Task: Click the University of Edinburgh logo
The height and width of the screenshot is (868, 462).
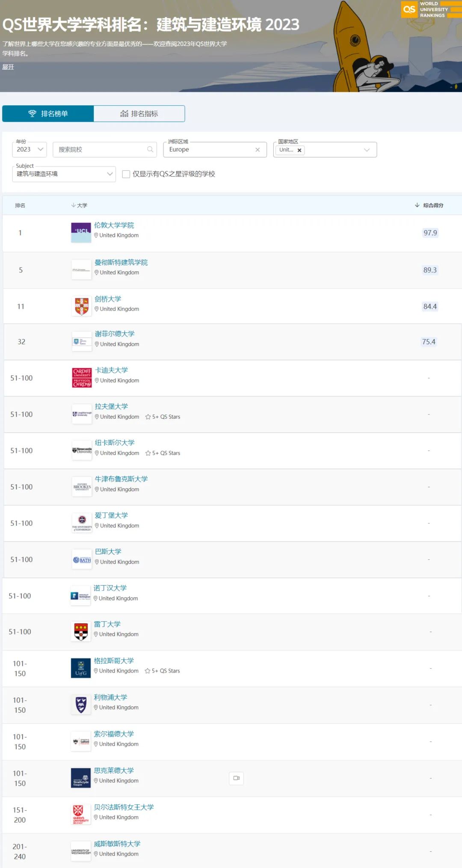Action: 82,523
